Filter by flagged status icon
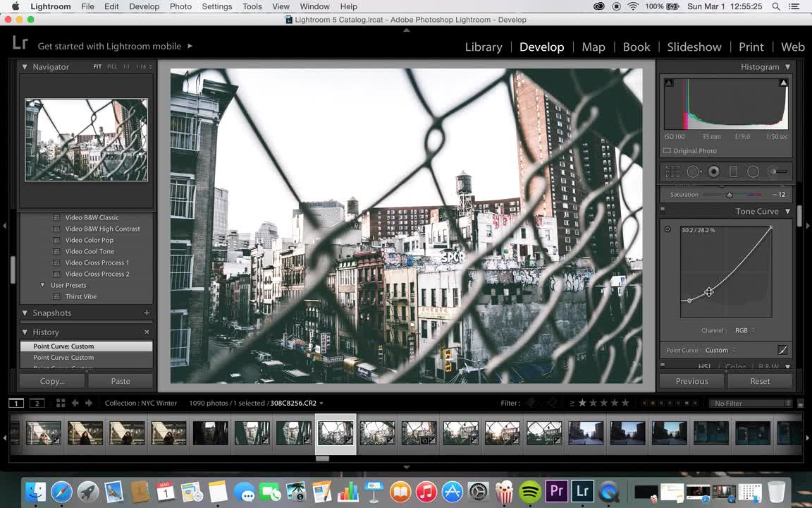This screenshot has width=812, height=508. (x=531, y=403)
